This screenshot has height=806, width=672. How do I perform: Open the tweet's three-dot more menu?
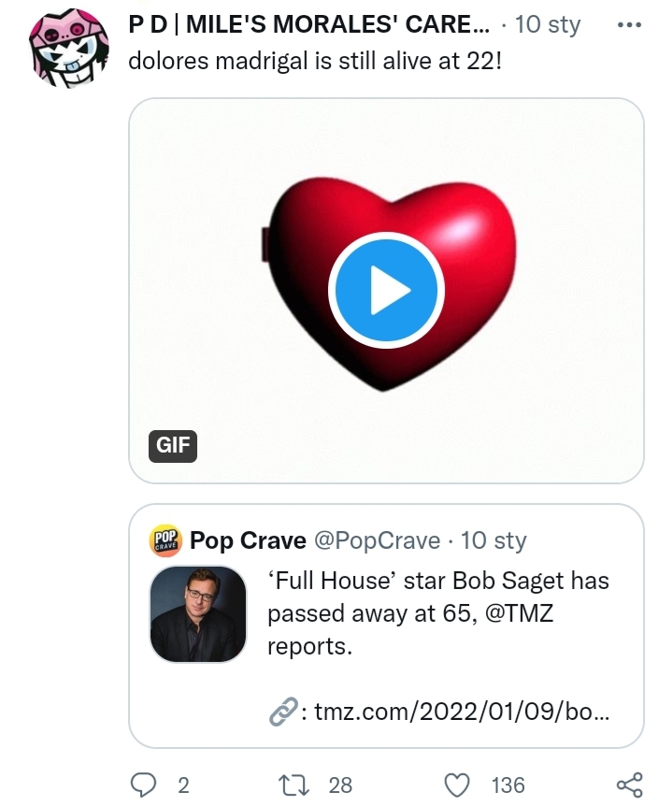click(630, 24)
